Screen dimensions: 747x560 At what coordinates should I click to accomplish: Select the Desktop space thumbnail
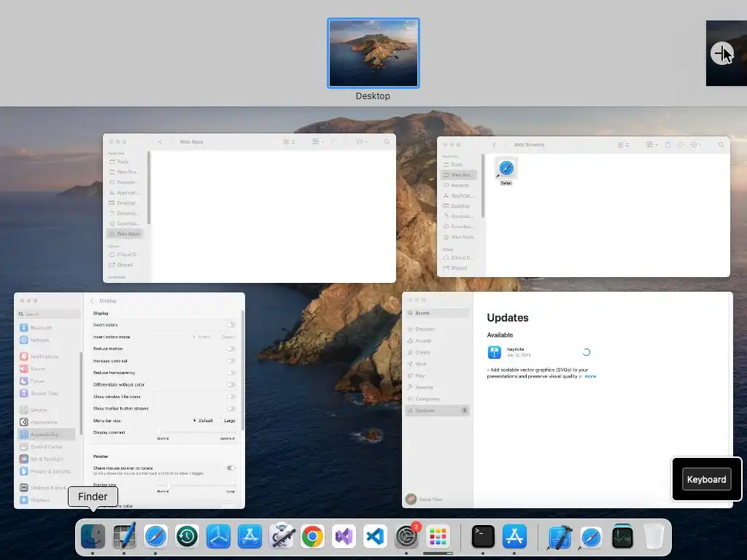(373, 52)
